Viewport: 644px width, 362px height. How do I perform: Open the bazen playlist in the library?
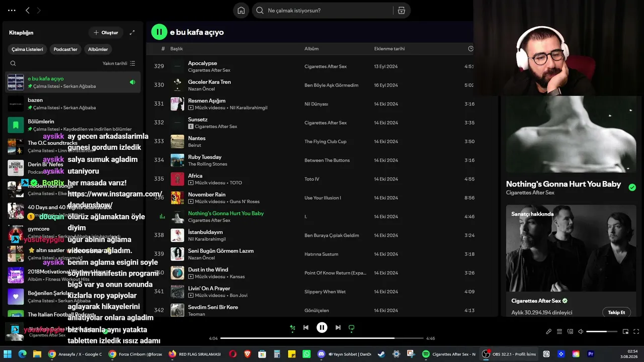[73, 104]
